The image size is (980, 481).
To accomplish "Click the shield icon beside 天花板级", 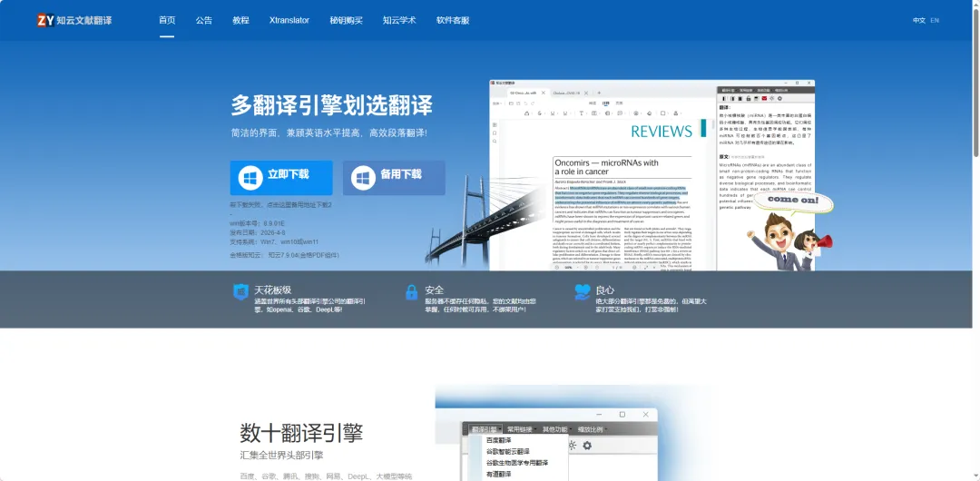I will [x=240, y=291].
